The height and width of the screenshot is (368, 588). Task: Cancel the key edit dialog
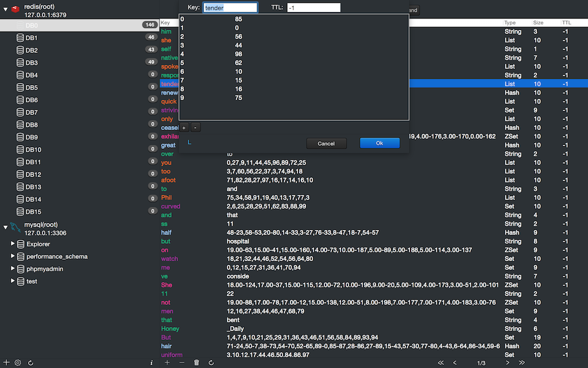(326, 143)
